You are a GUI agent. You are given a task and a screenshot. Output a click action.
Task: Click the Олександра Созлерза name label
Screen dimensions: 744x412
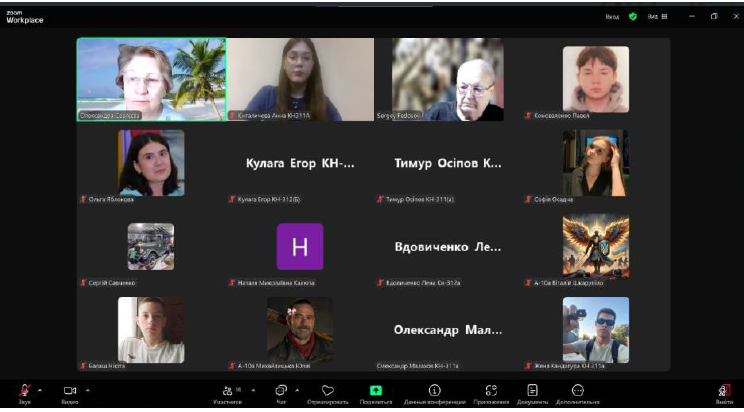(x=110, y=115)
